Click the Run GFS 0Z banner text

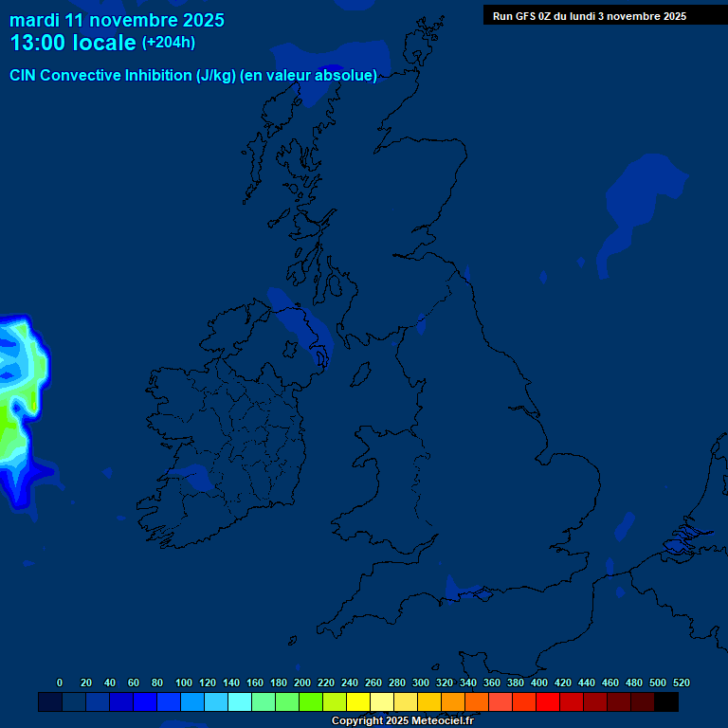tap(589, 16)
